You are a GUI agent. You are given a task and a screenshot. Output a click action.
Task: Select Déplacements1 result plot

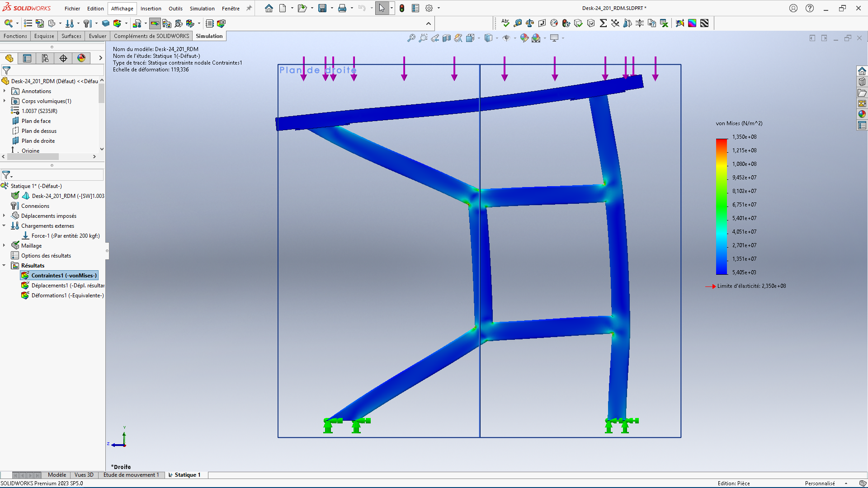63,285
